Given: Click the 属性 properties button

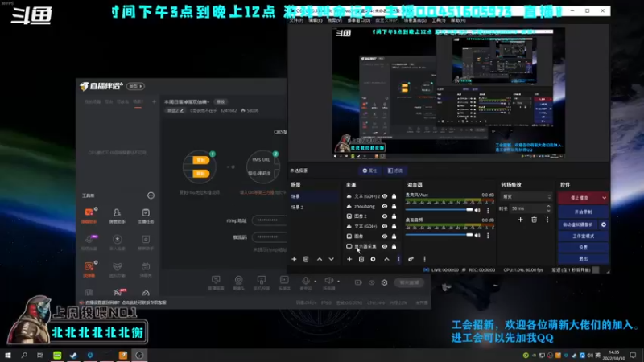Looking at the screenshot, I should (369, 171).
